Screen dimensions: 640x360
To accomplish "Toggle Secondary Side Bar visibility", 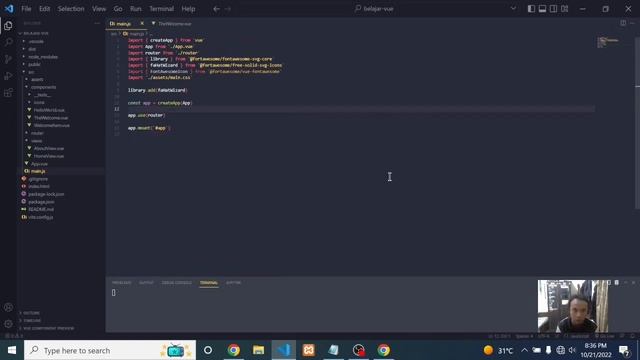I will coord(553,9).
